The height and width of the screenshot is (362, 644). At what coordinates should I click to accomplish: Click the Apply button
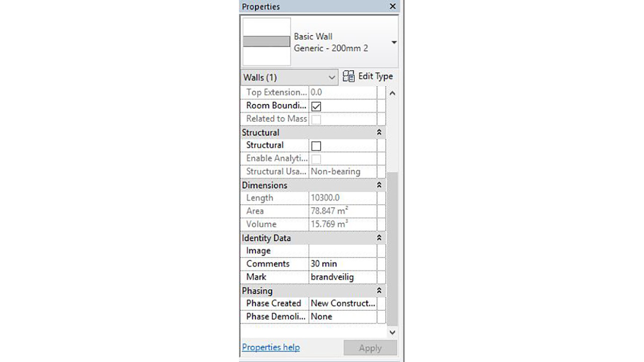click(x=370, y=348)
